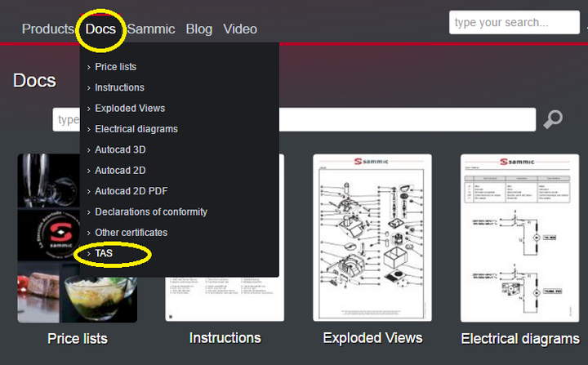This screenshot has width=588, height=365.
Task: Click the Exploded Views caption link
Action: coord(372,337)
